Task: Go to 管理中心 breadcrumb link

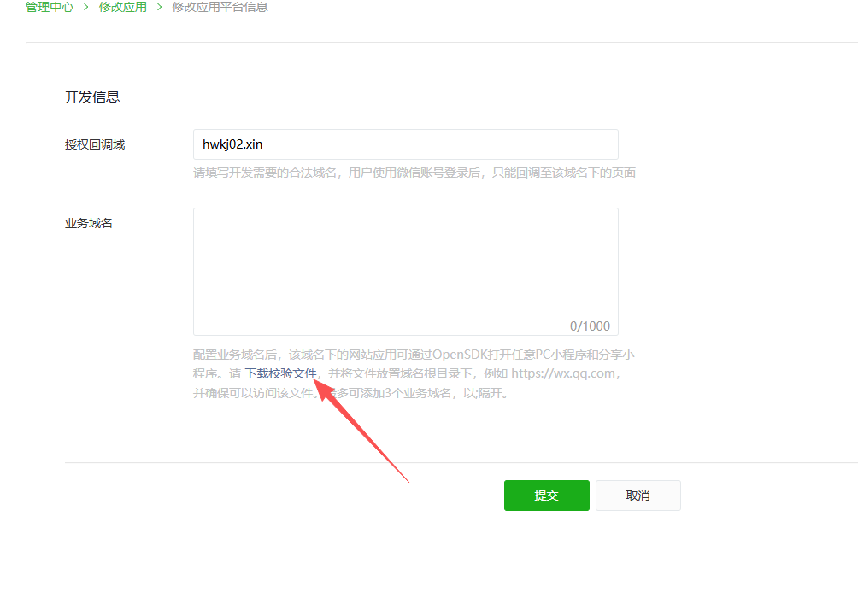Action: click(x=50, y=7)
